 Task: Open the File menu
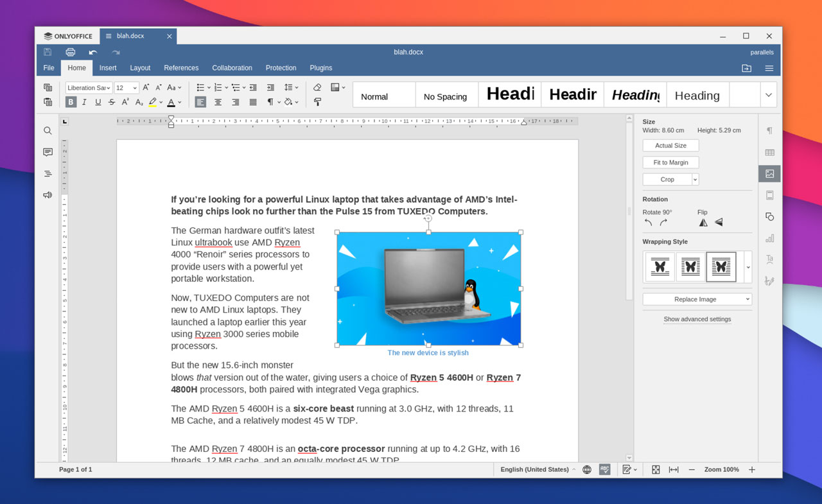pos(49,68)
